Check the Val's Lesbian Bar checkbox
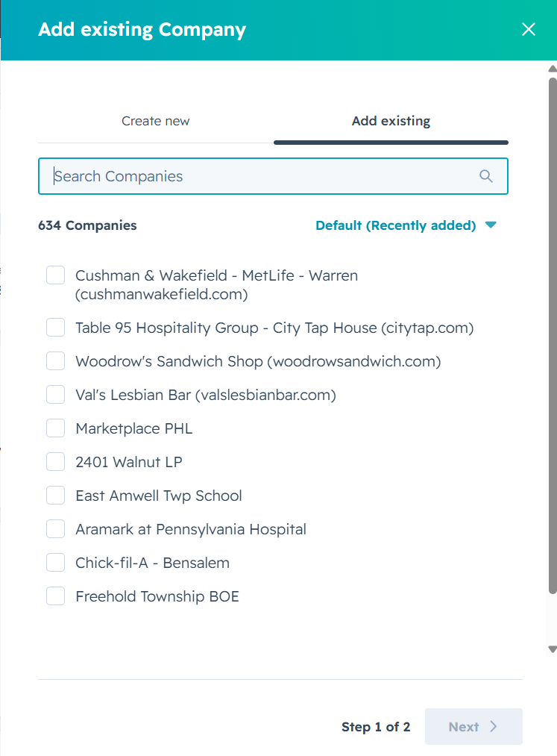This screenshot has width=557, height=756. [x=55, y=394]
